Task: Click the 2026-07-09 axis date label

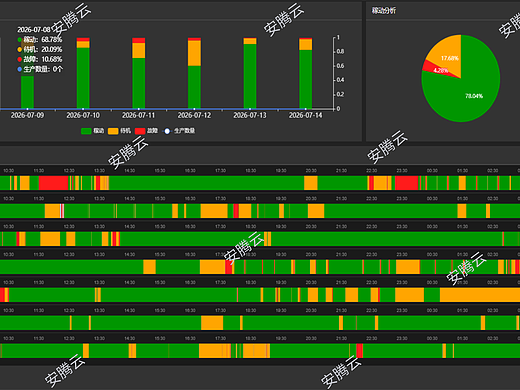Action: (27, 115)
